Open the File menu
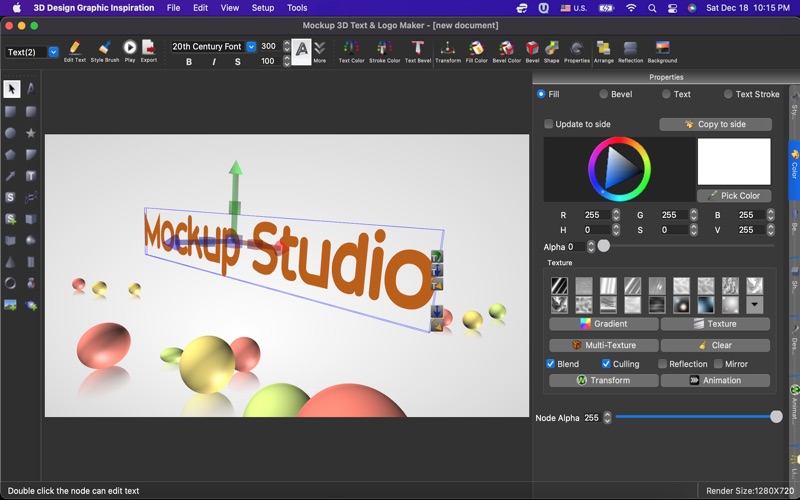 173,8
